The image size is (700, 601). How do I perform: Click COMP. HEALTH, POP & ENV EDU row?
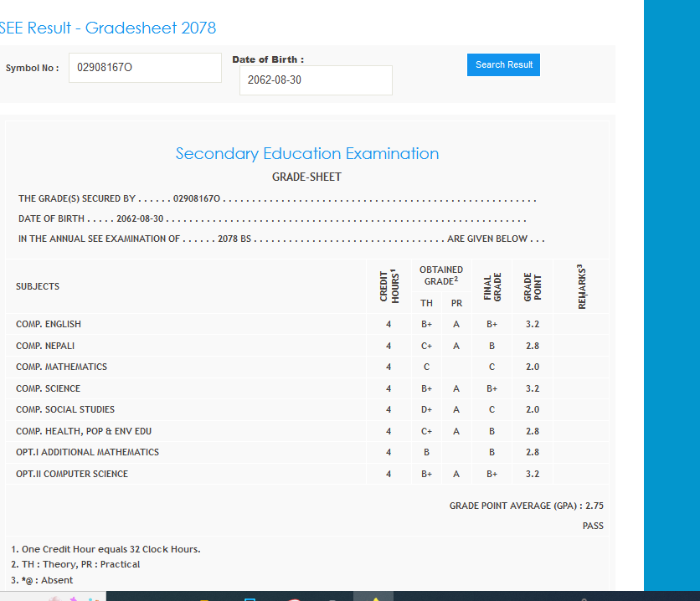point(84,431)
